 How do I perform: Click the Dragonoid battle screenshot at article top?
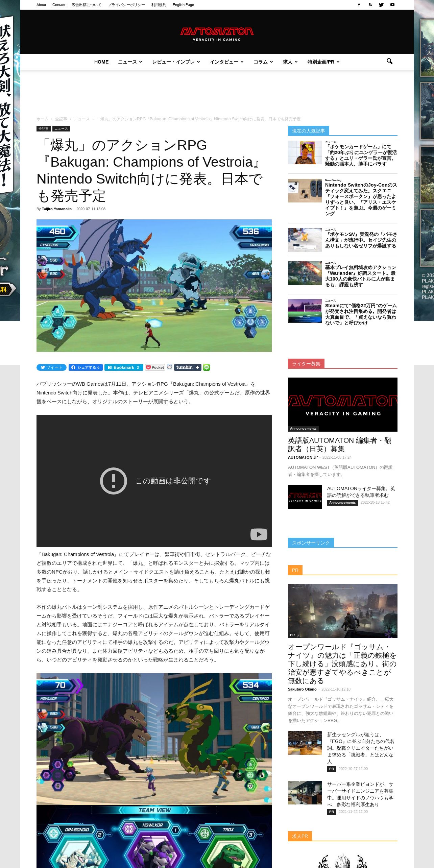(x=154, y=286)
